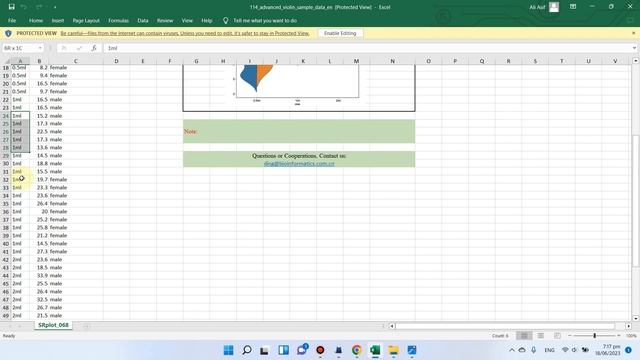
Task: Open the File menu
Action: pos(12,20)
